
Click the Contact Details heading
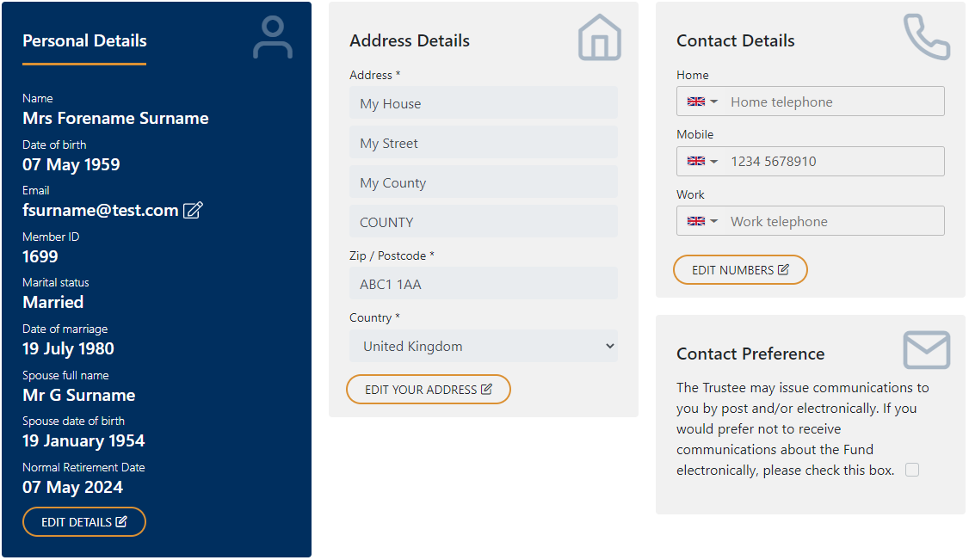click(736, 40)
